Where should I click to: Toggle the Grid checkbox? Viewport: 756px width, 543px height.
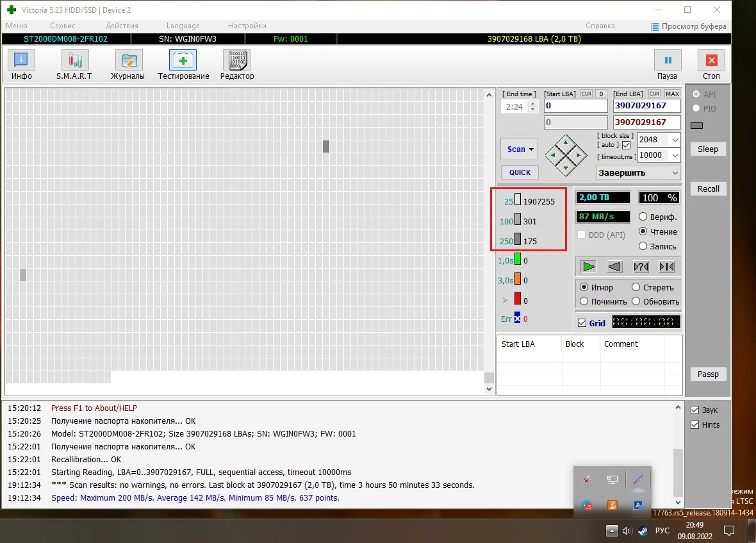coord(582,323)
